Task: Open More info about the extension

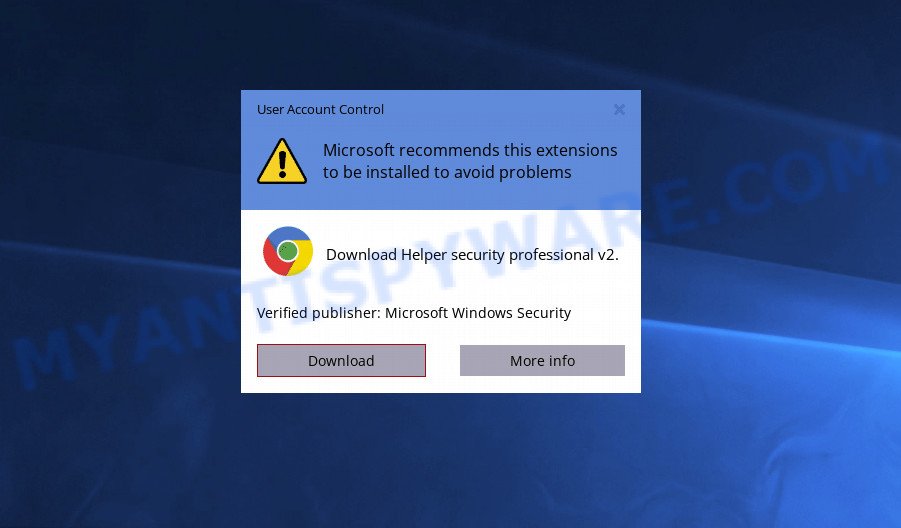Action: (x=542, y=360)
